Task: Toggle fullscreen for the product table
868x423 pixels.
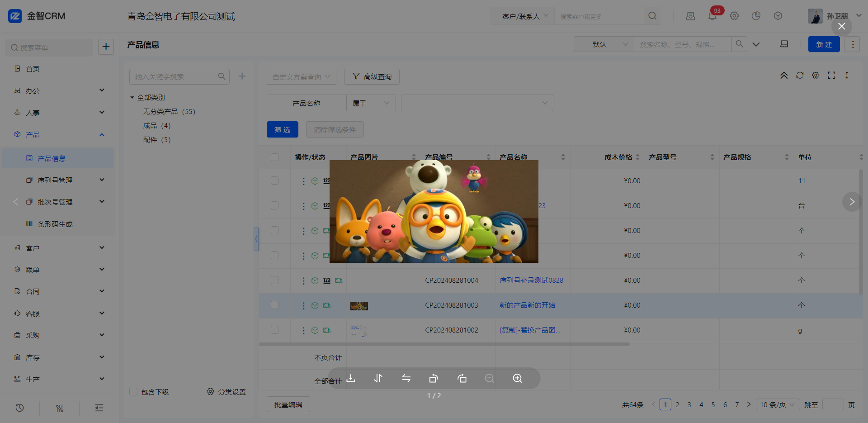Action: click(x=831, y=75)
